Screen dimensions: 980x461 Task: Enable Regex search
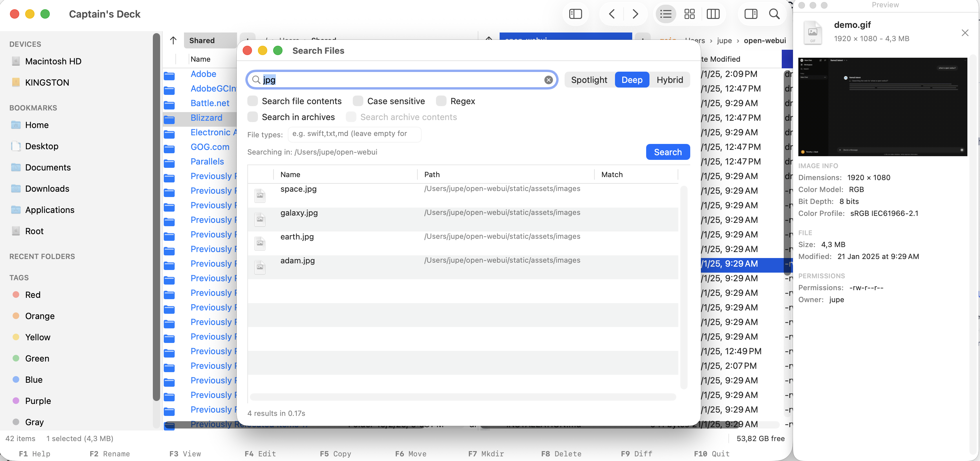pyautogui.click(x=441, y=101)
